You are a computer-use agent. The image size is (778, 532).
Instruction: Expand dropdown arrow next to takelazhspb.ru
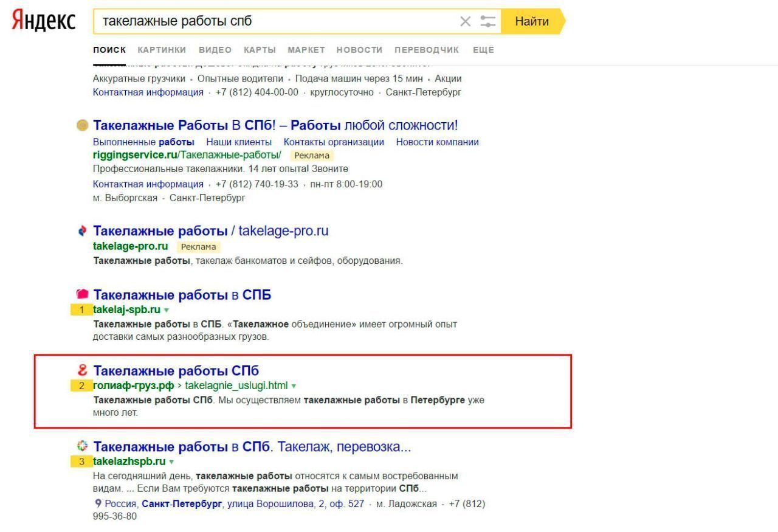[171, 462]
